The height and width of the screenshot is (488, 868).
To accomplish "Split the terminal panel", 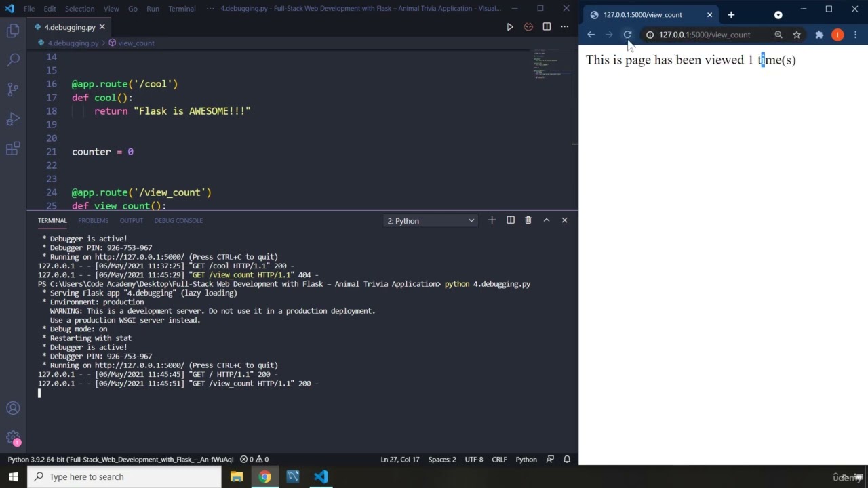I will pos(511,220).
